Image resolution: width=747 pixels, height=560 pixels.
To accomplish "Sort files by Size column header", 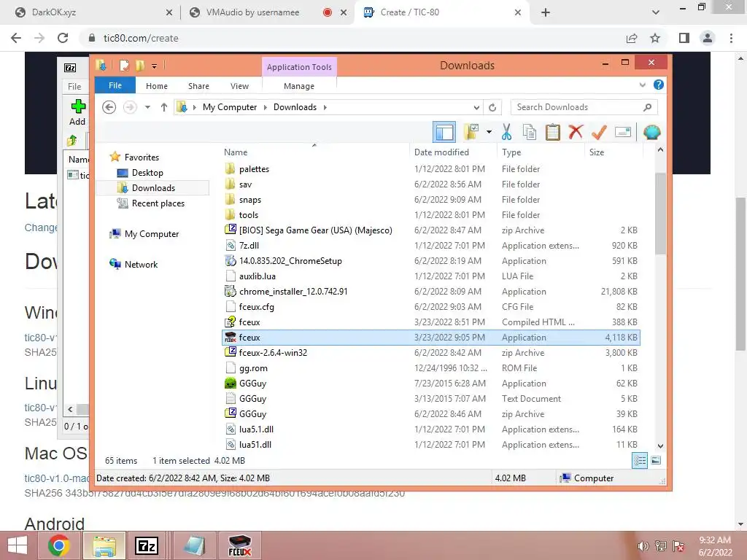I will click(614, 152).
